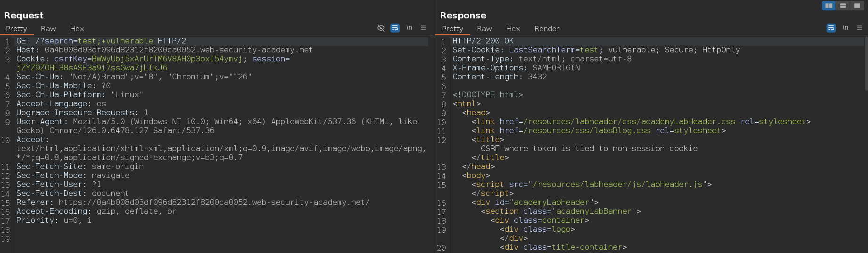Click the page title text about CSRF token
868x253 pixels.
click(589, 149)
